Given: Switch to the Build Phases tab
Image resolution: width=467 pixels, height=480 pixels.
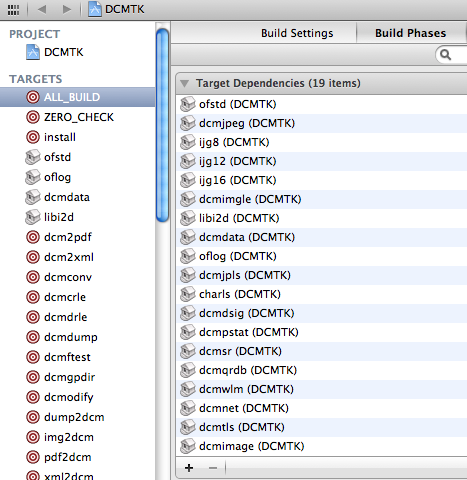Looking at the screenshot, I should click(x=410, y=33).
